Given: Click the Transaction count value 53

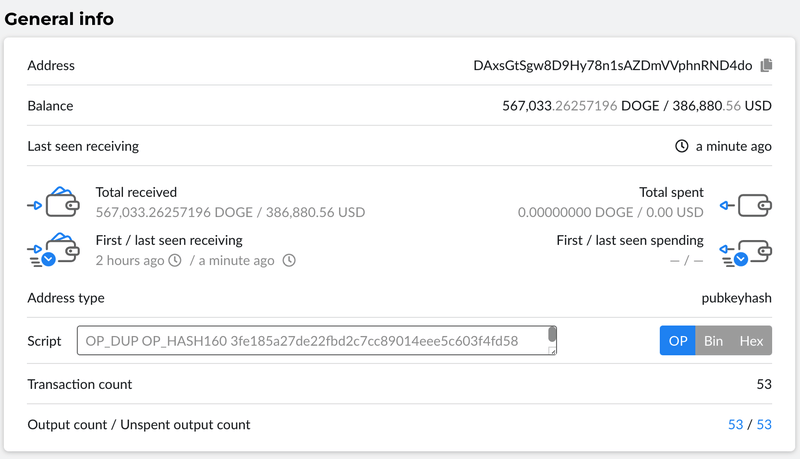Looking at the screenshot, I should point(764,384).
